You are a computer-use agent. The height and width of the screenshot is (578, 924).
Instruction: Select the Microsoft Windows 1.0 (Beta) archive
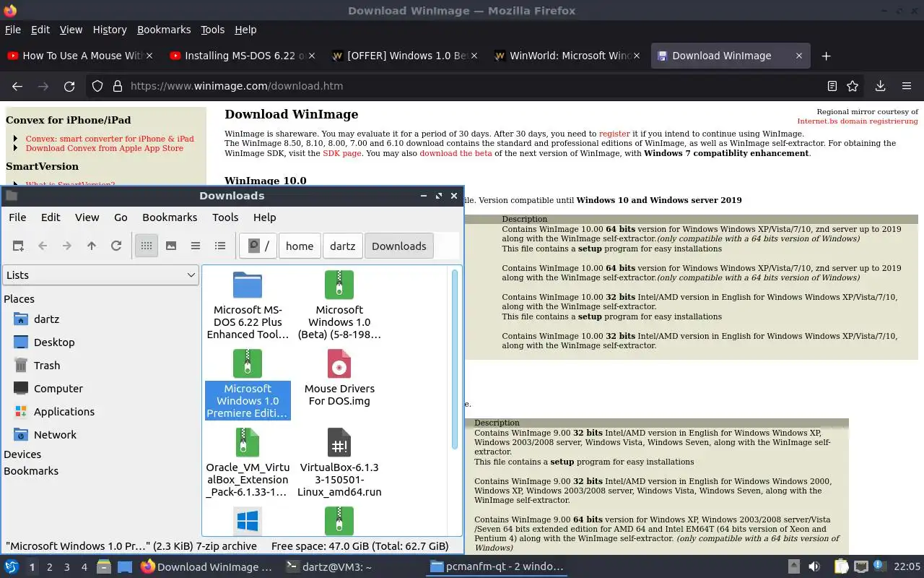click(339, 306)
